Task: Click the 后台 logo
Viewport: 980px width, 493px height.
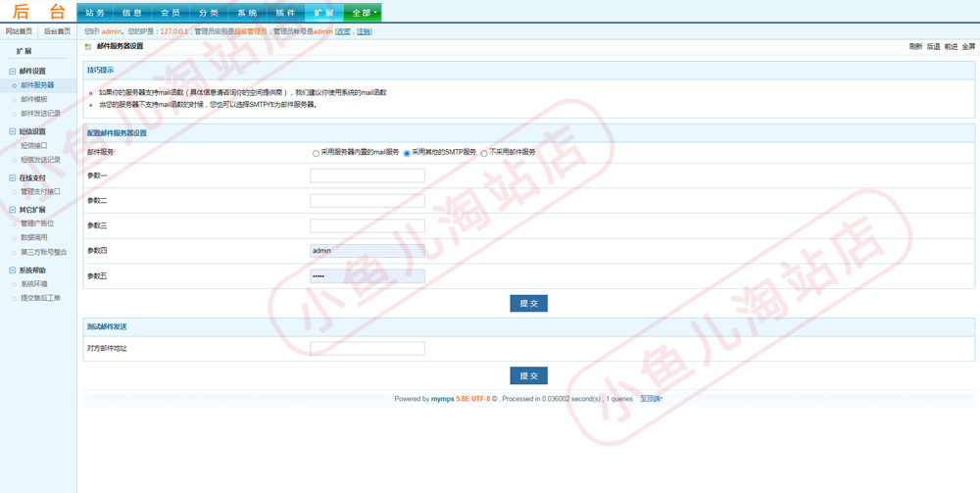Action: (38, 12)
